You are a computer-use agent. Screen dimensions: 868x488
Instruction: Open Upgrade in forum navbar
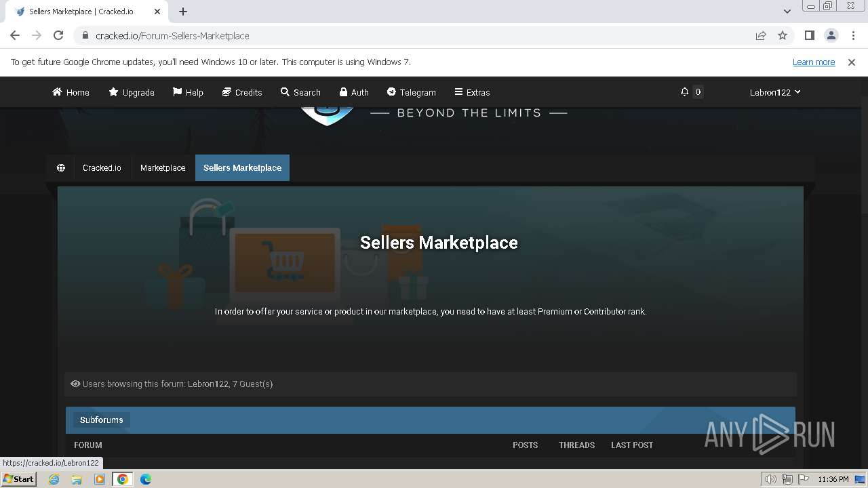coord(132,92)
